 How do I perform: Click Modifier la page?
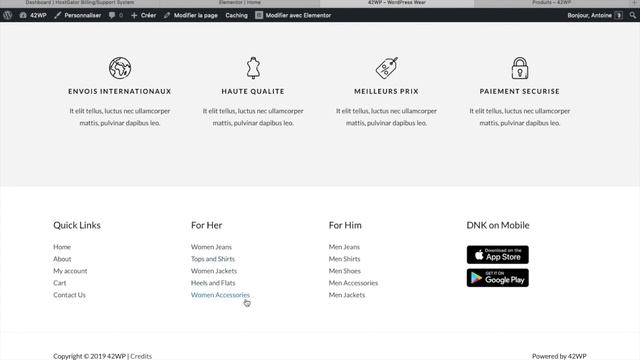pos(191,15)
